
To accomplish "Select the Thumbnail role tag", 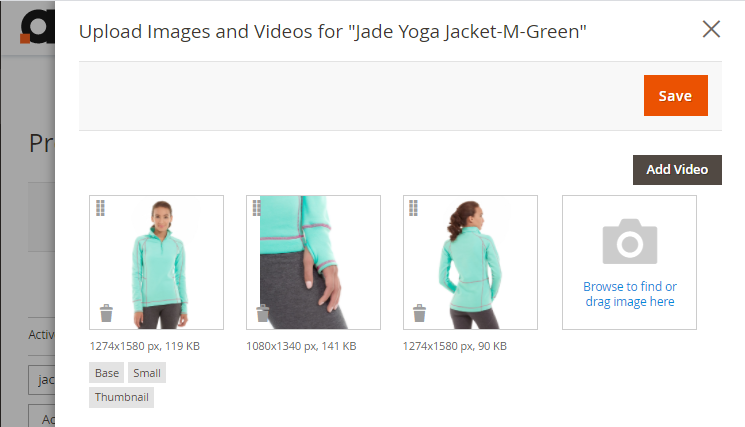I will 121,397.
